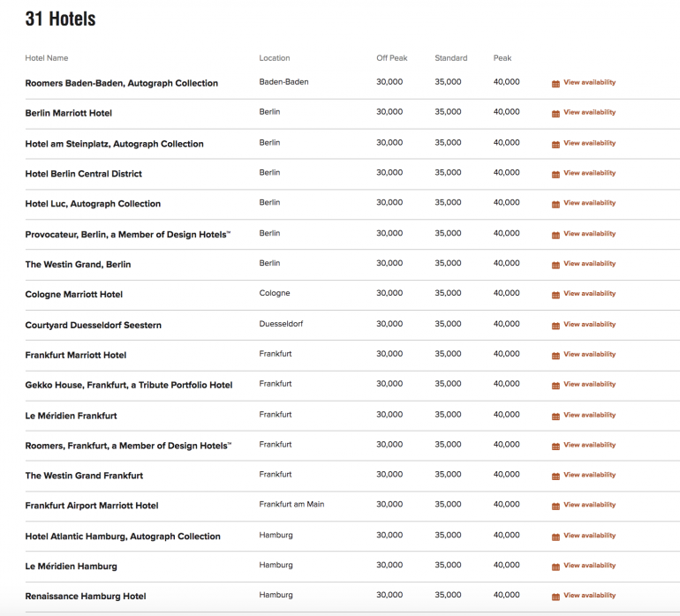680x616 pixels.
Task: Click the Location column header
Action: (275, 58)
